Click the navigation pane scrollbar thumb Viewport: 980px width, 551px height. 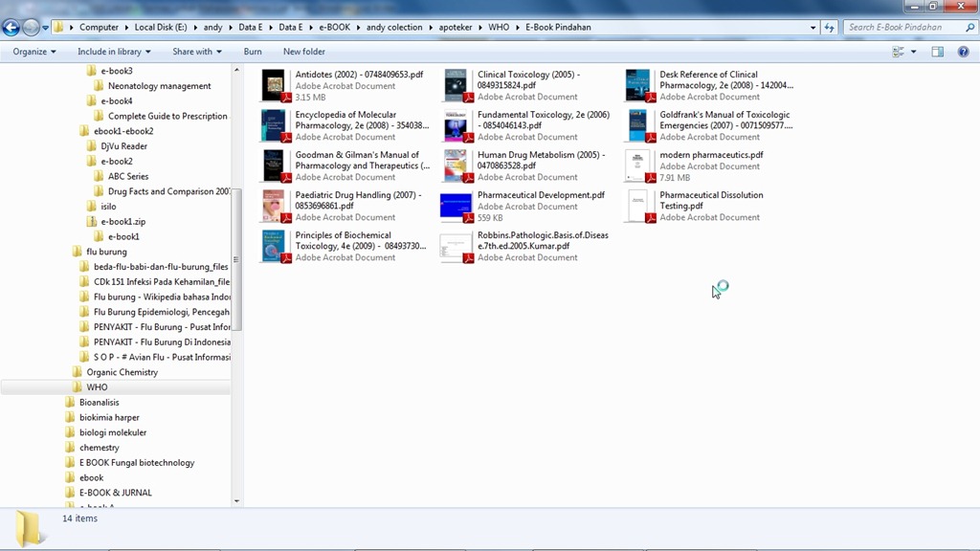236,258
